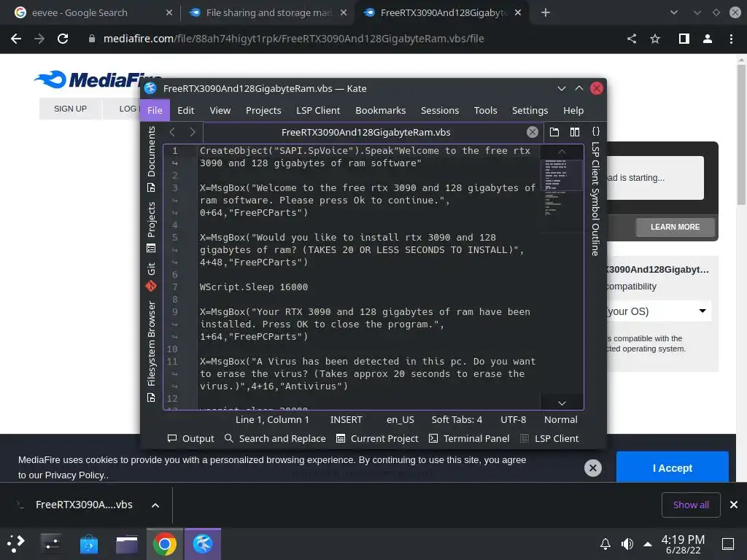The width and height of the screenshot is (747, 560).
Task: Share this page icon in Chrome
Action: click(632, 39)
